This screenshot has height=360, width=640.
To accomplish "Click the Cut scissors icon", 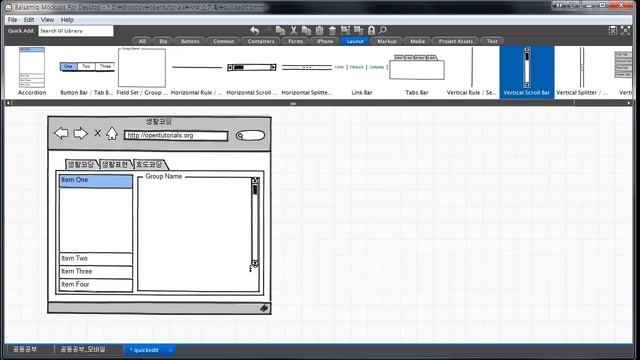I will 293,30.
